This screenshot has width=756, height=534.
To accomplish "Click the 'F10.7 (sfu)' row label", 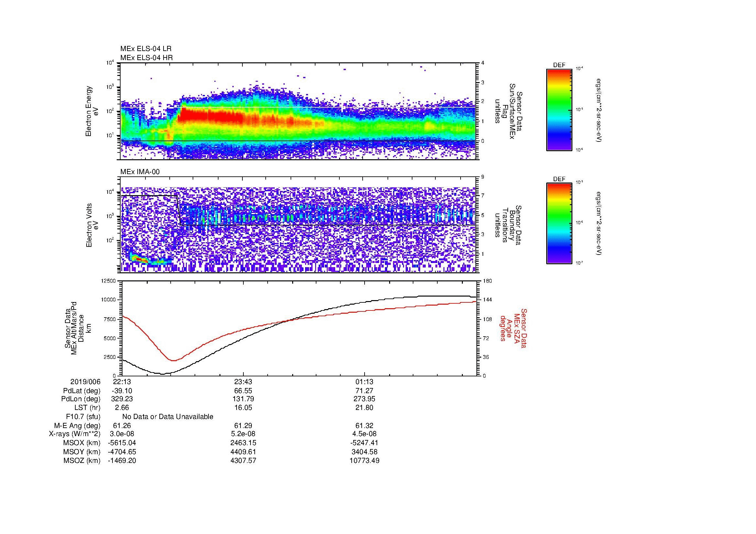I will pos(83,417).
